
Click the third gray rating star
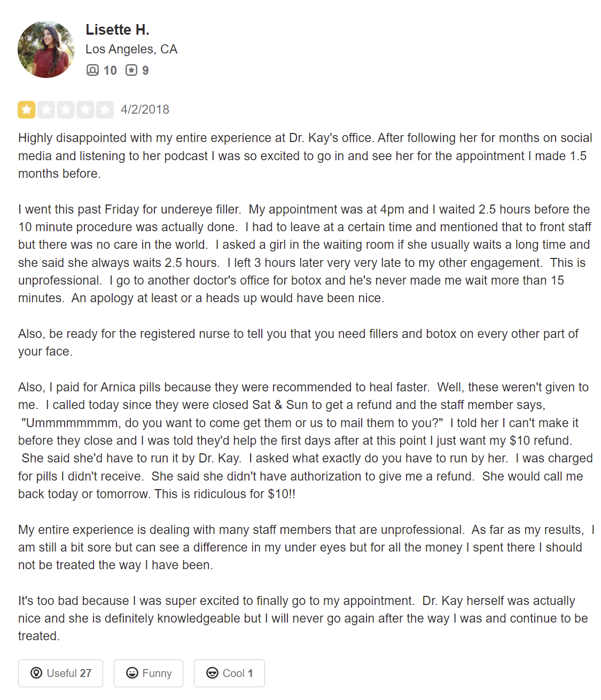point(66,109)
